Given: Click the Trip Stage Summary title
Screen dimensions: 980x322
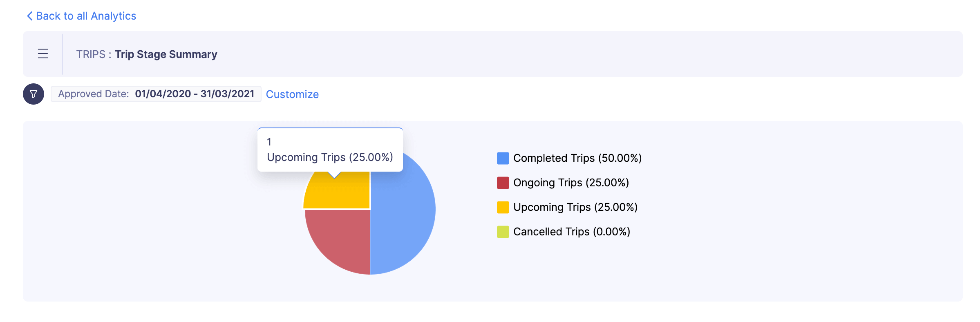Looking at the screenshot, I should (x=166, y=54).
